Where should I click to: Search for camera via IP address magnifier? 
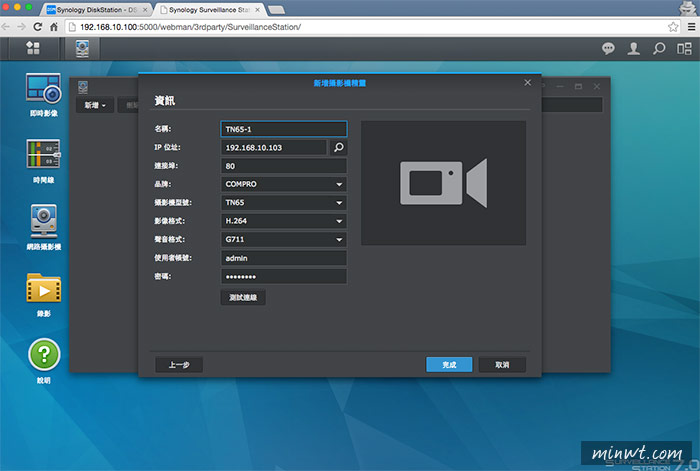tap(339, 147)
